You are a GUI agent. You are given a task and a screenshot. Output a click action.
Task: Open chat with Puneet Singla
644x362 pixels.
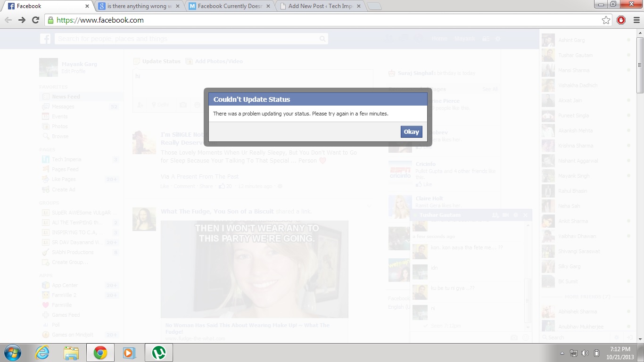(x=587, y=115)
